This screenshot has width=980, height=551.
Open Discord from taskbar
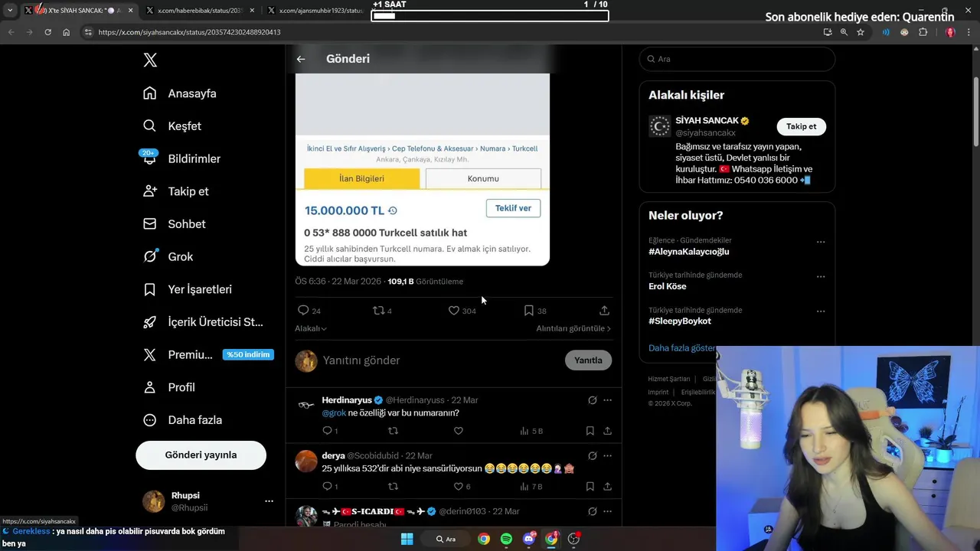pos(529,539)
